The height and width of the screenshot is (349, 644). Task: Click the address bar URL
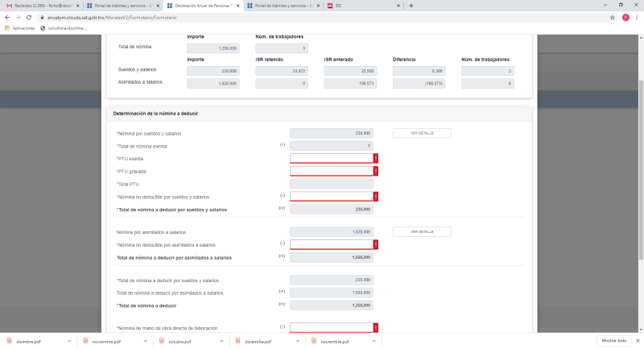click(112, 18)
